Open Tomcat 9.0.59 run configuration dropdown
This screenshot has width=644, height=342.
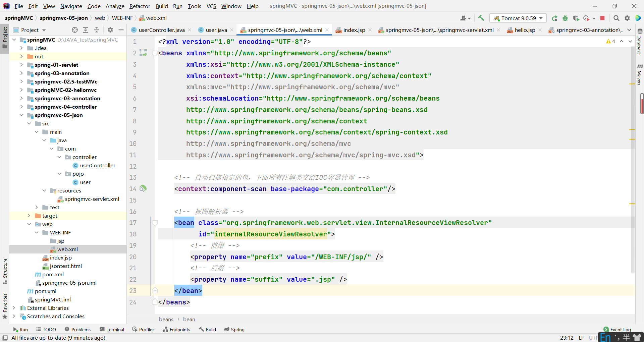click(518, 18)
